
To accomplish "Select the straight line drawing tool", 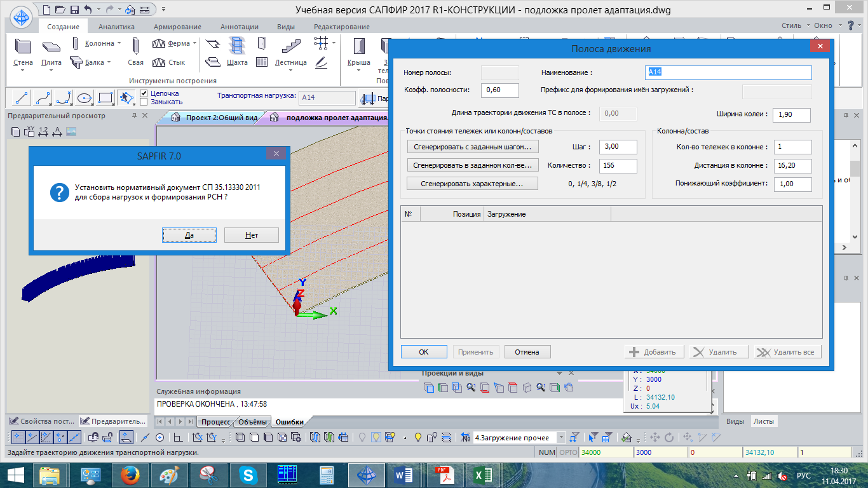I will tap(22, 98).
